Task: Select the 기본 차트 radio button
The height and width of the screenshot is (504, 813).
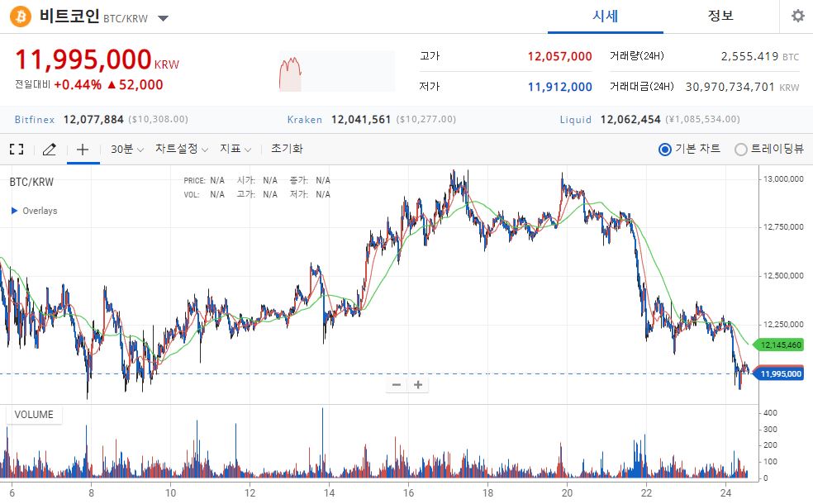Action: coord(664,149)
